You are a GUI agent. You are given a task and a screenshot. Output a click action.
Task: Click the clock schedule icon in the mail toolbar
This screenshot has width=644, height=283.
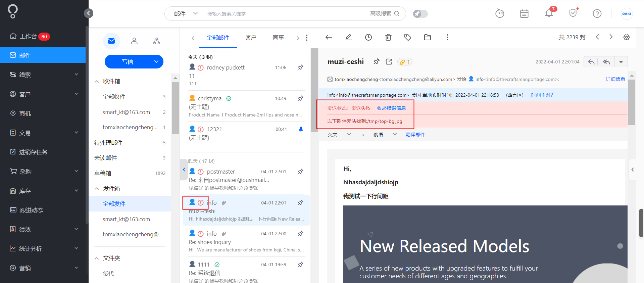click(x=368, y=37)
